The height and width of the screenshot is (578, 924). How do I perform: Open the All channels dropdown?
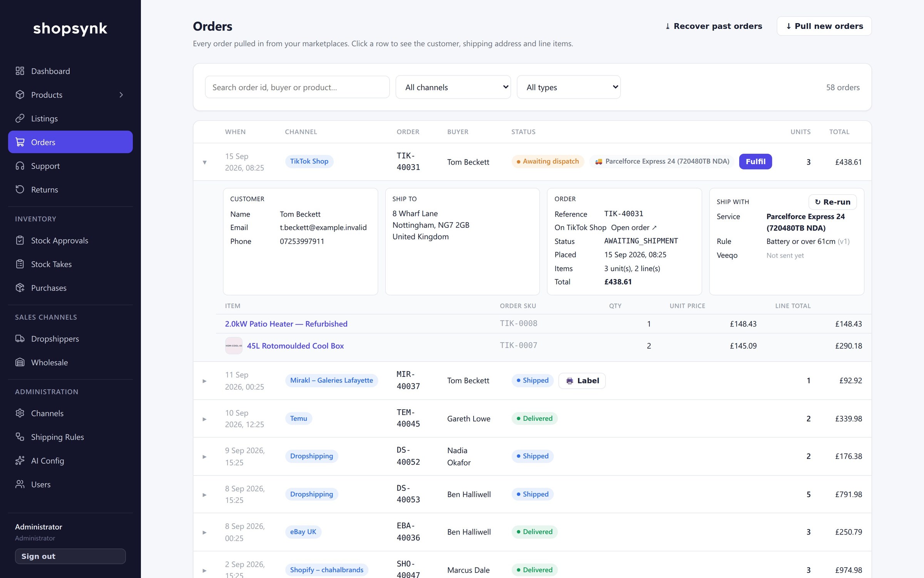point(453,87)
